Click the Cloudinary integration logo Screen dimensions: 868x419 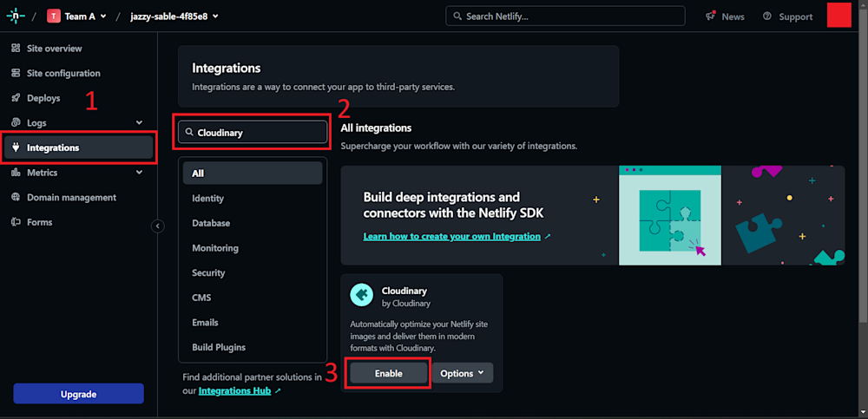361,295
